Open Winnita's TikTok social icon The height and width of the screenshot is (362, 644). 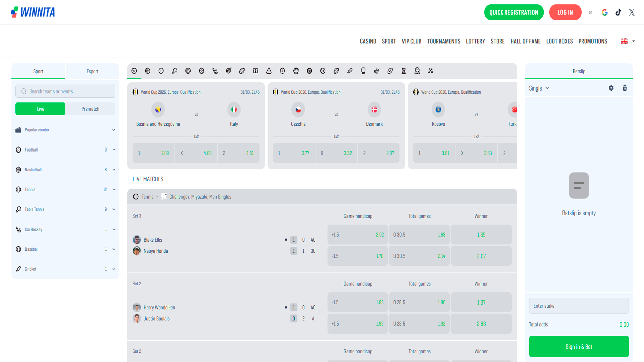[618, 12]
